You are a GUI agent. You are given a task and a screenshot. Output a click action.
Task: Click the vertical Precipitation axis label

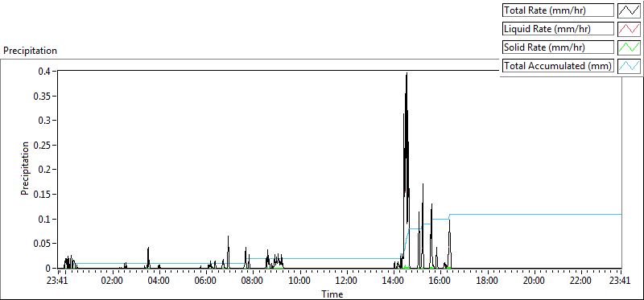[25, 169]
